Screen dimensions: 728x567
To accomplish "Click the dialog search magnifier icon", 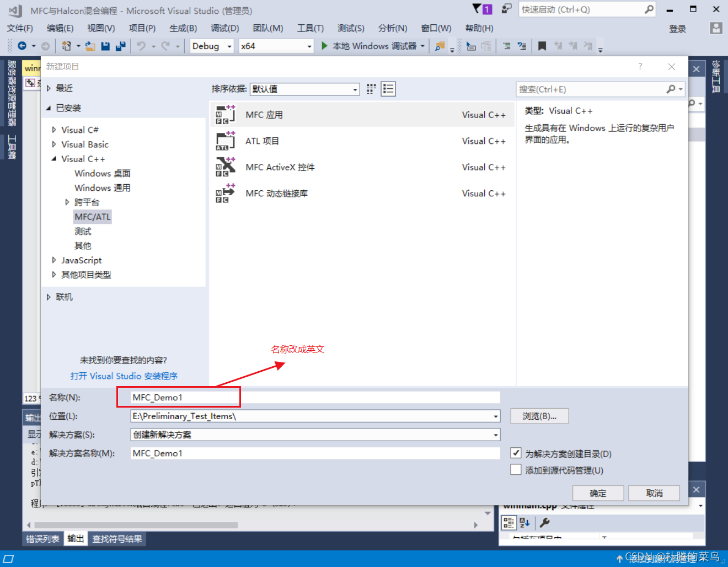I will pos(671,89).
